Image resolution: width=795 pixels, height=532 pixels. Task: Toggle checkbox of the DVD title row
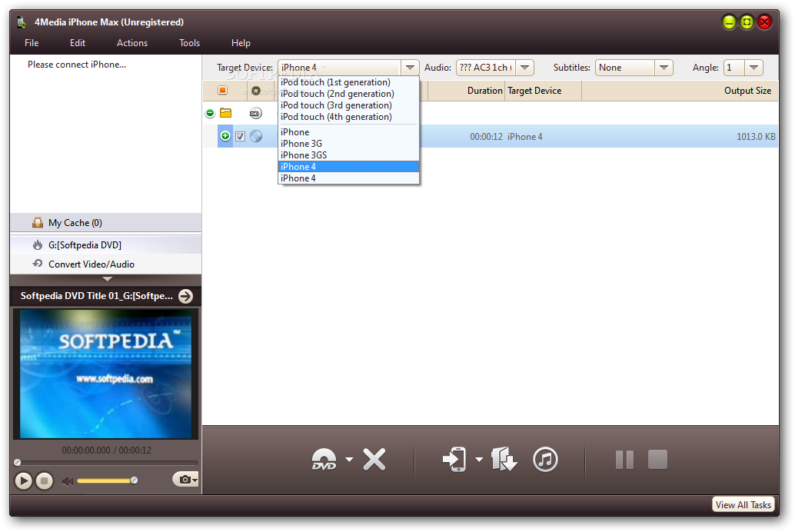241,136
